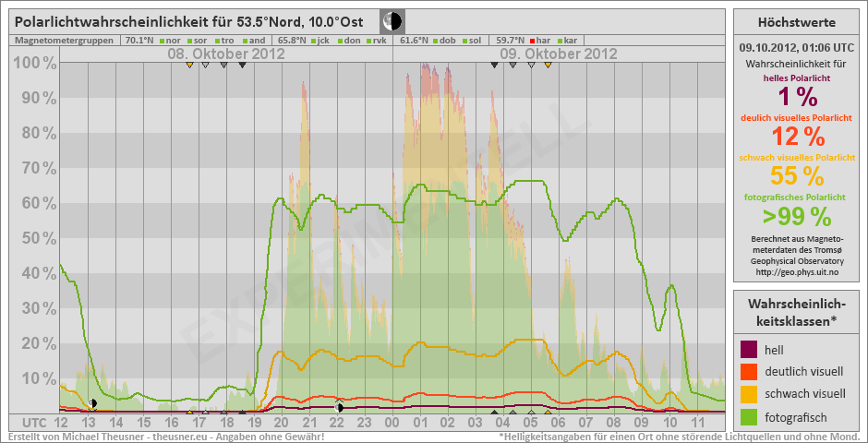Click the black twilight triangle under 08. Oktober
Image resolution: width=868 pixels, height=443 pixels.
(x=242, y=65)
